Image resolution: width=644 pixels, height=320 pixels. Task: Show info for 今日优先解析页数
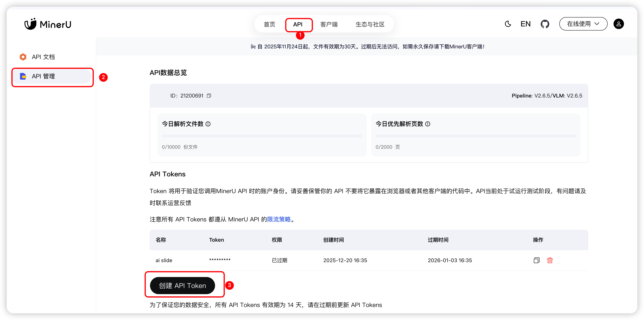(428, 124)
